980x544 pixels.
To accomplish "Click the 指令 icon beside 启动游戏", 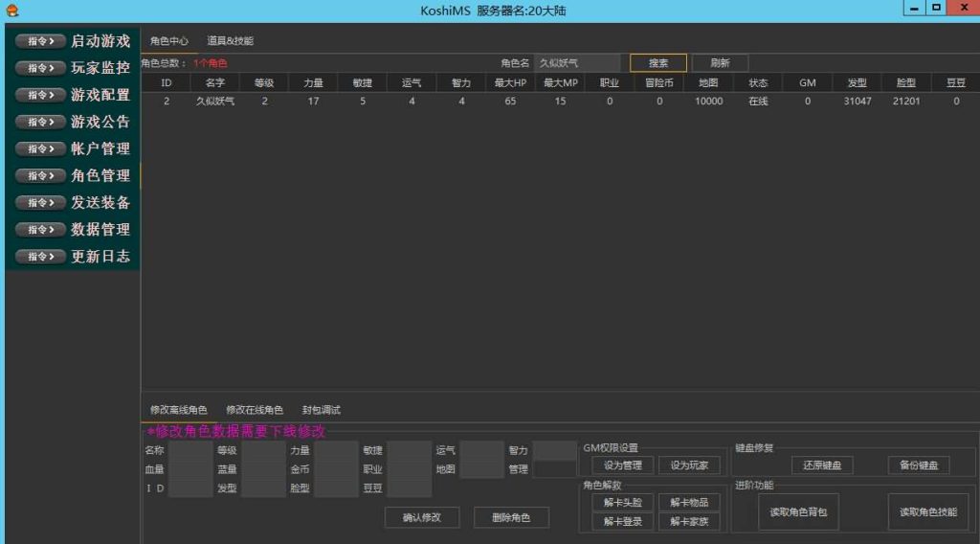I will pos(41,41).
